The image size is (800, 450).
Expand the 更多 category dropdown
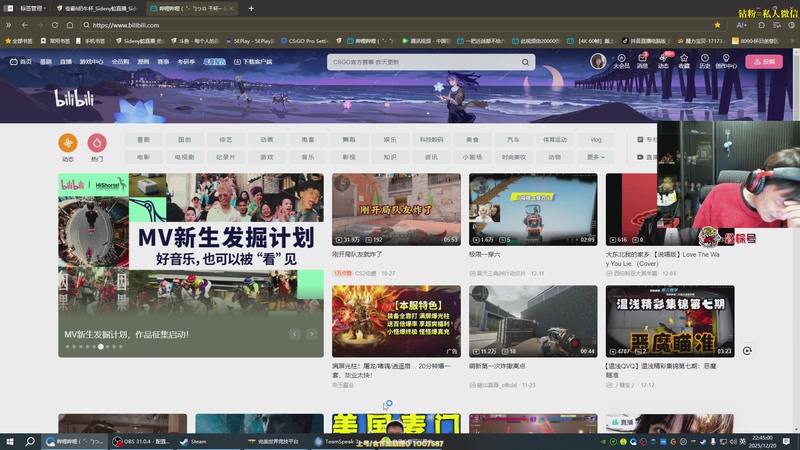595,157
